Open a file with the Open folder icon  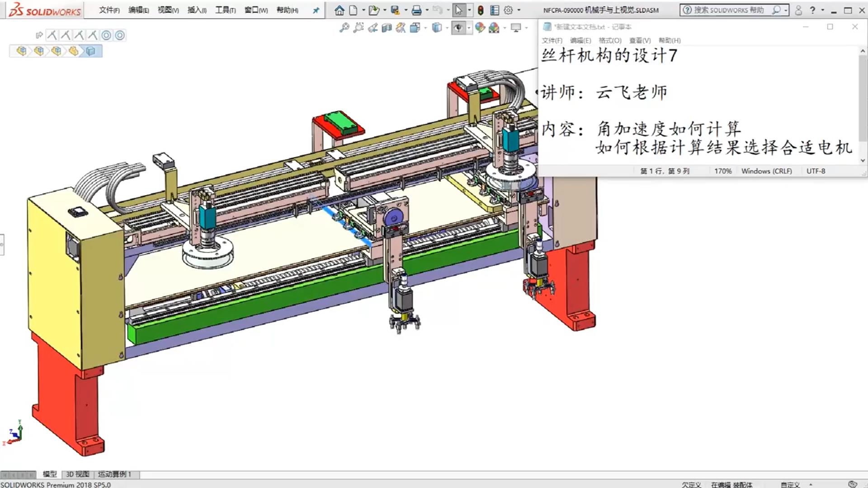[x=373, y=10]
